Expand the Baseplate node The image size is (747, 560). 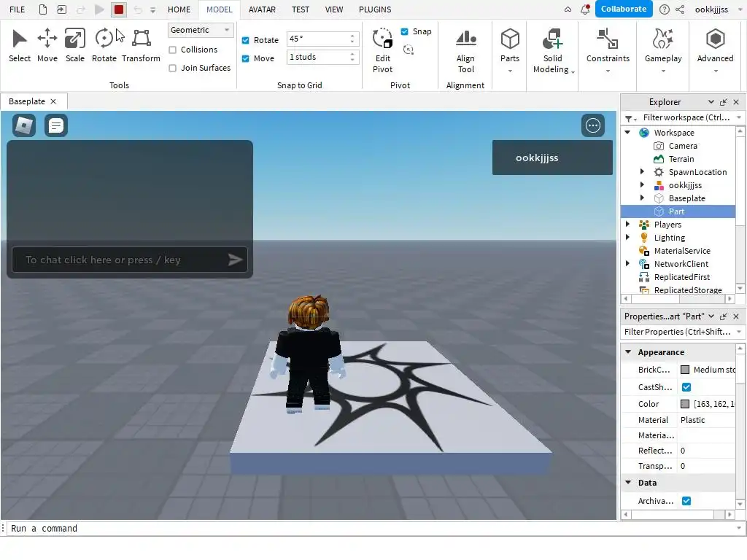pyautogui.click(x=642, y=198)
